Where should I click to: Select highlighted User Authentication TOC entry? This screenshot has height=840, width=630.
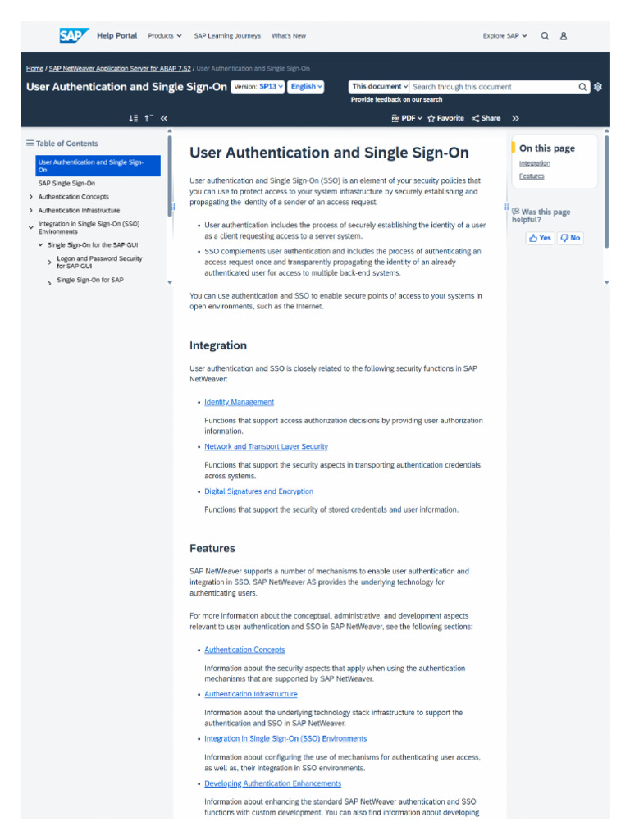pyautogui.click(x=98, y=166)
